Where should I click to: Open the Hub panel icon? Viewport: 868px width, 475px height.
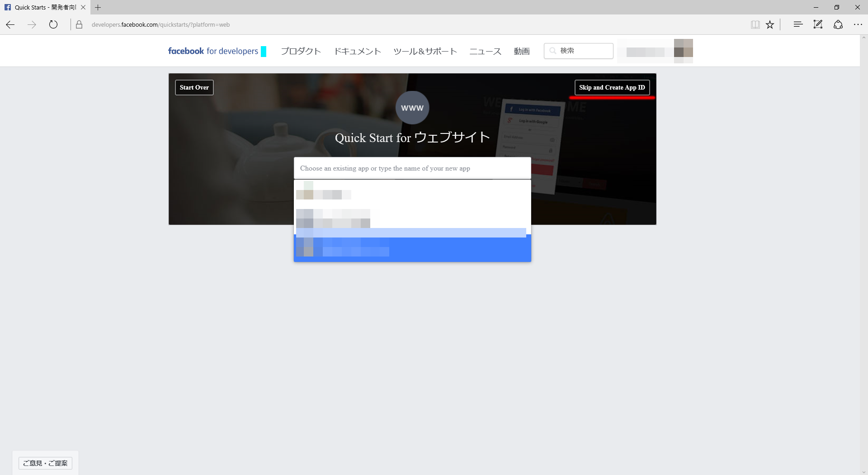pos(798,24)
